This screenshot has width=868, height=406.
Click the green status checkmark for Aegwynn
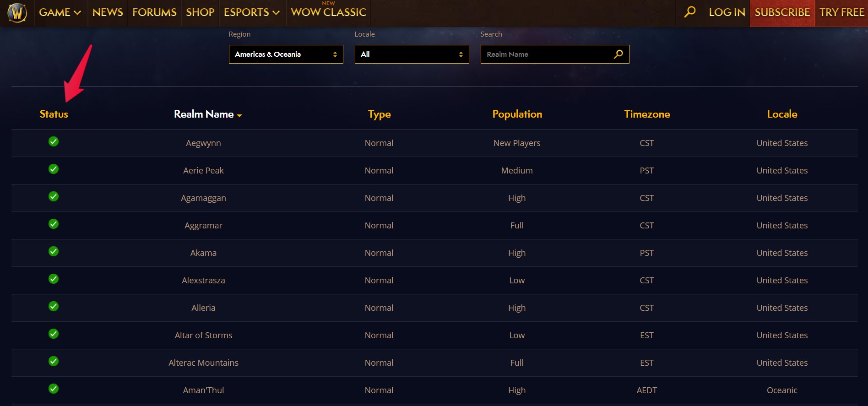coord(54,141)
